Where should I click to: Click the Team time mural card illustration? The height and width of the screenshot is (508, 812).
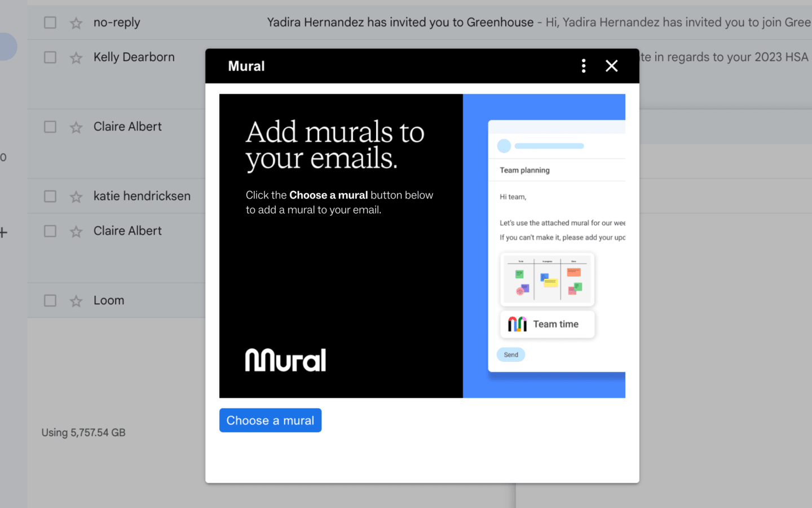pyautogui.click(x=547, y=324)
